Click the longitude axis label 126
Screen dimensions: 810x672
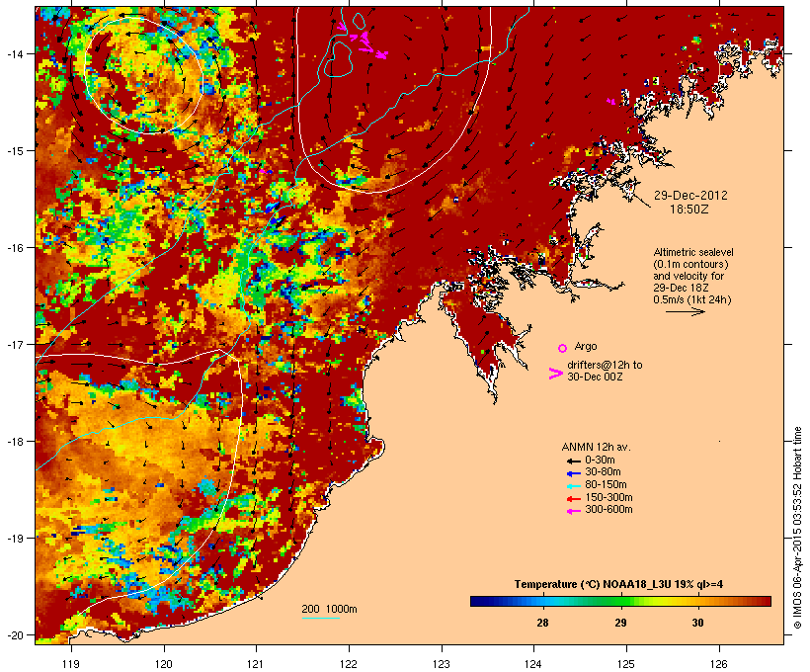(718, 664)
